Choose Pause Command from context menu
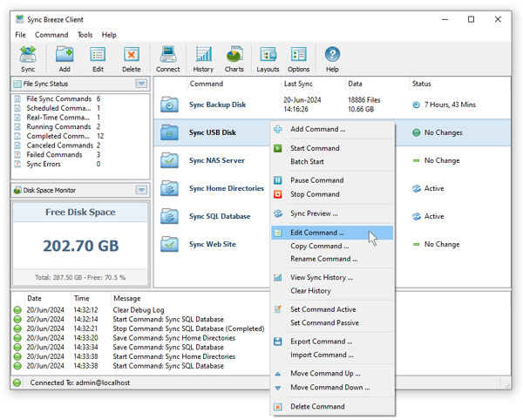Viewport: 523px width, 420px height. pyautogui.click(x=332, y=180)
